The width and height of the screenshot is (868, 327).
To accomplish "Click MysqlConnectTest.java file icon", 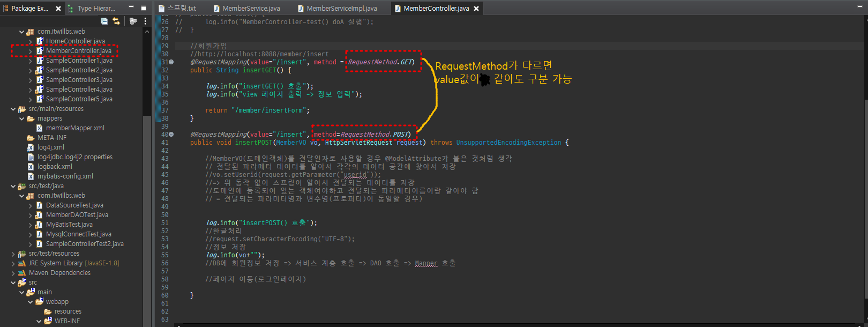I will pyautogui.click(x=39, y=234).
